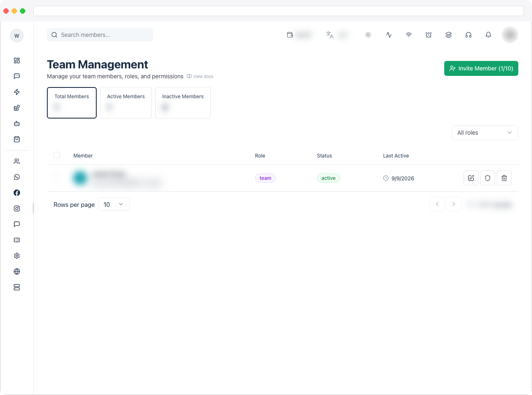Open the notifications bell
This screenshot has height=395, width=532.
tap(488, 35)
